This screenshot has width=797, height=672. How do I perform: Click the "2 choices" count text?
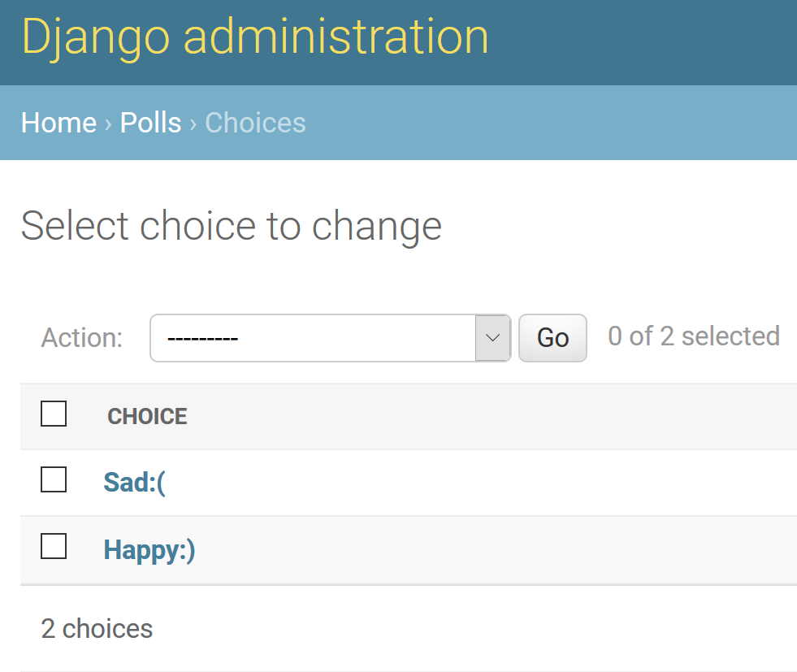97,628
